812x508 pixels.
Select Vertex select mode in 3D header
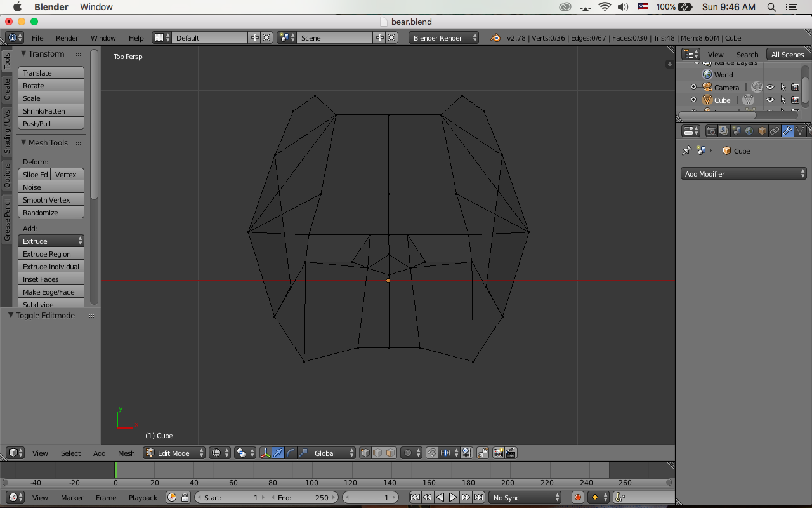point(365,453)
